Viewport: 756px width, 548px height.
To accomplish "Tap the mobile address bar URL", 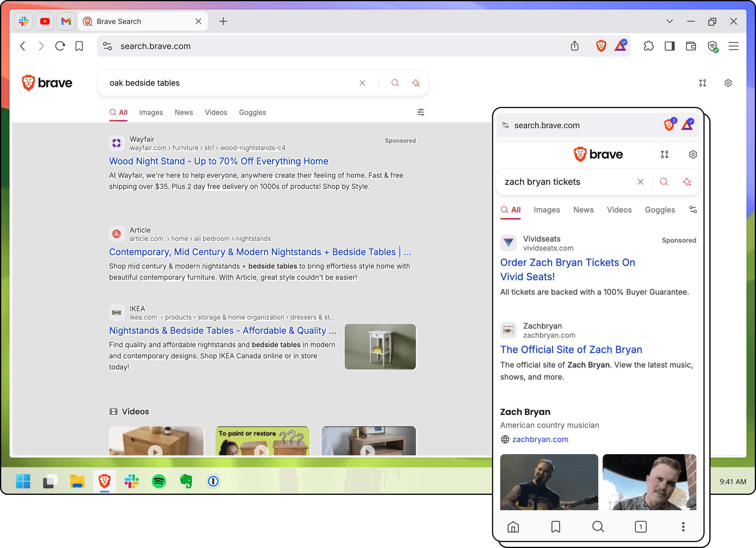I will tap(547, 125).
